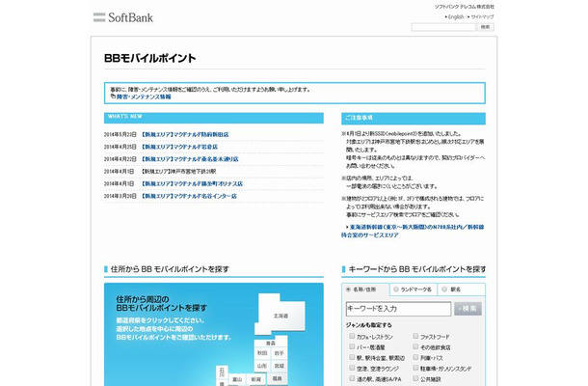Check the 列車・バス checkbox
Screen dimensions: 588x386
click(x=415, y=357)
